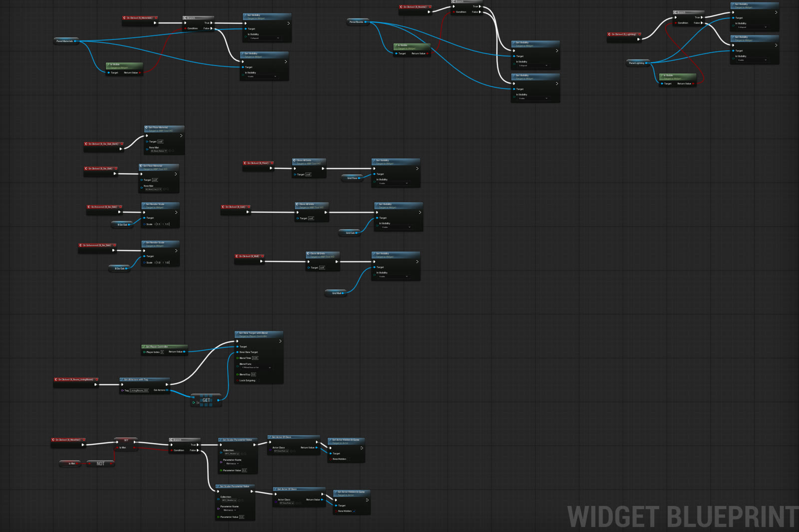Select the Grid Floor variable node
Image resolution: width=799 pixels, height=532 pixels.
(x=353, y=178)
